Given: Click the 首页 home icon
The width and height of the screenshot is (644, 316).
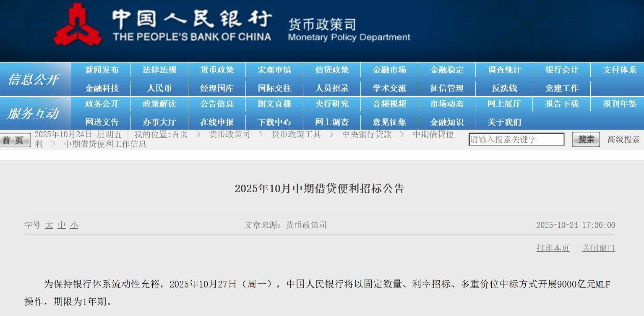Looking at the screenshot, I should coord(15,140).
